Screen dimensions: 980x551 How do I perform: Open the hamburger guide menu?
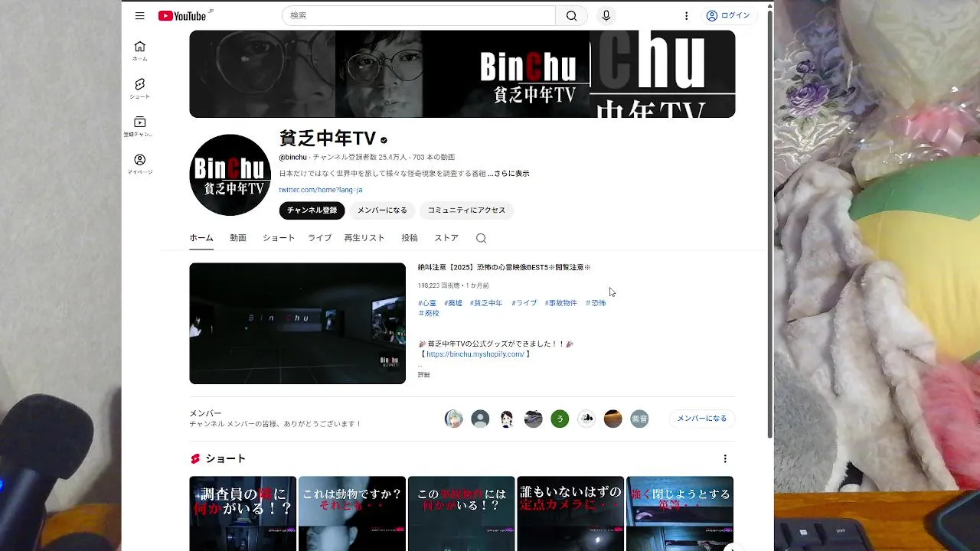pos(139,15)
